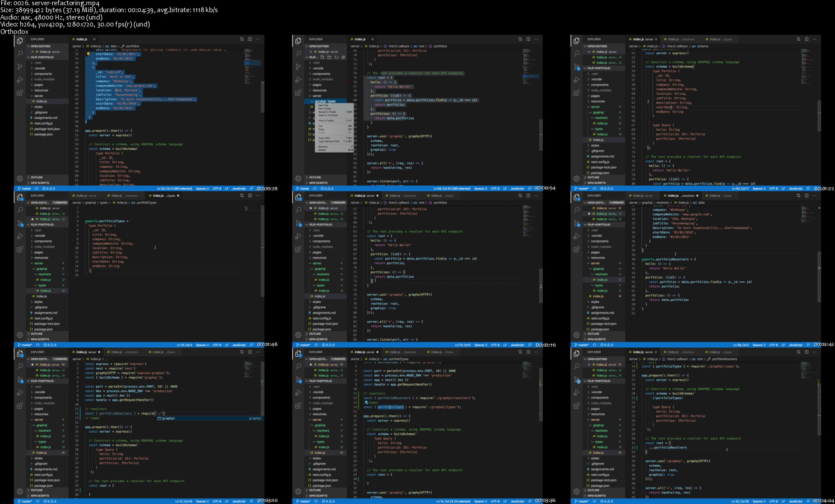Open Manage gear in 00:03:36 frame
The height and width of the screenshot is (504, 835).
pos(298,491)
